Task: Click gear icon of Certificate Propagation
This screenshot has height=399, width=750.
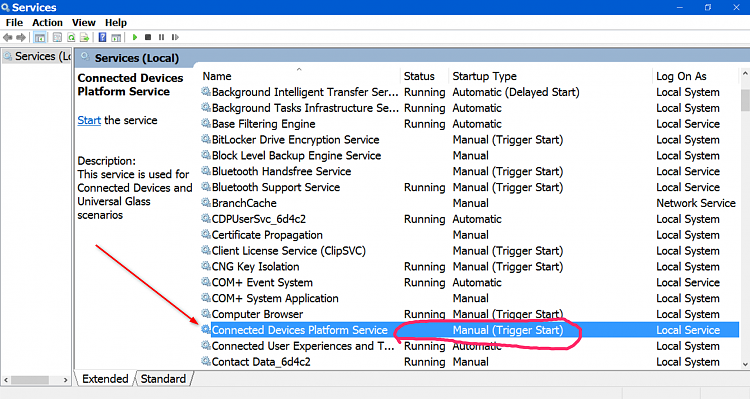Action: pyautogui.click(x=206, y=234)
